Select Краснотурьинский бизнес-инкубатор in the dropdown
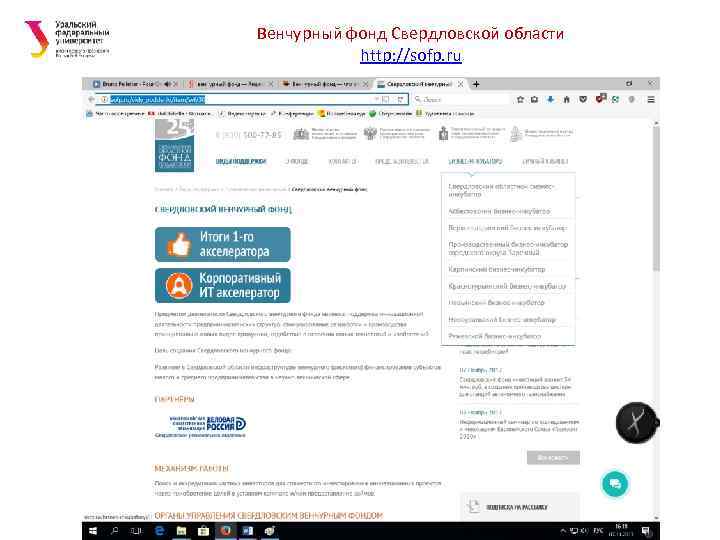 507,286
